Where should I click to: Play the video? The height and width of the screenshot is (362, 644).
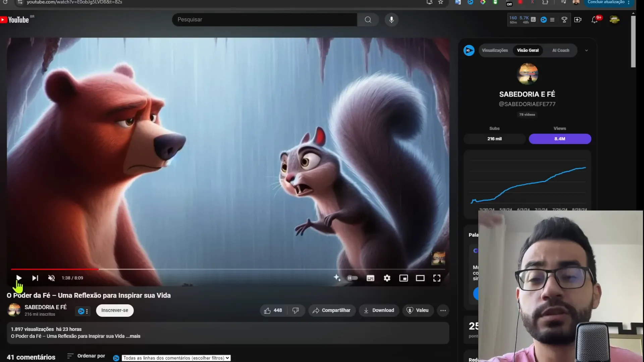(x=19, y=278)
